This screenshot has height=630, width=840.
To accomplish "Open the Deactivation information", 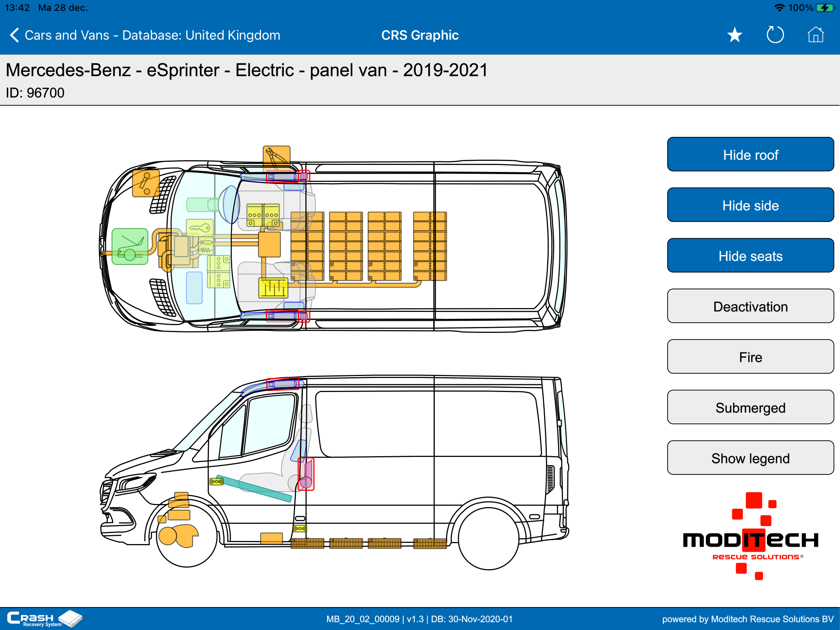I will click(750, 306).
